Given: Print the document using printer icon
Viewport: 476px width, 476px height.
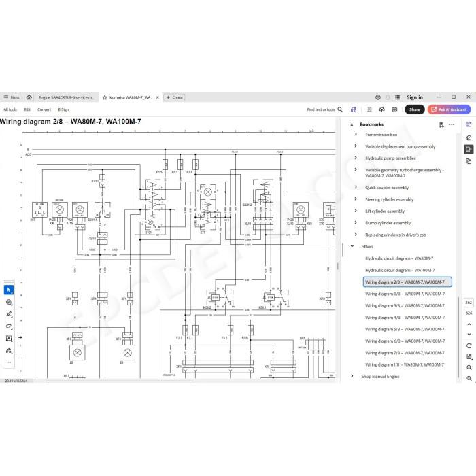Looking at the screenshot, I should click(394, 109).
